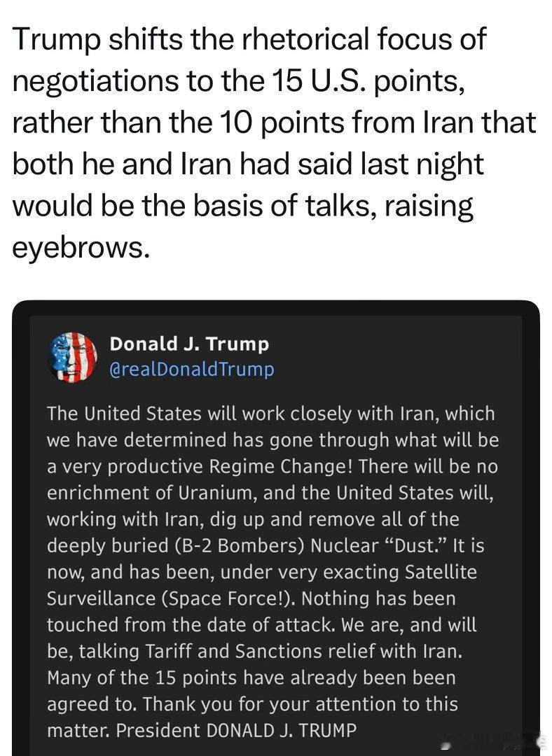Click the Donald J. Trump display name
This screenshot has width=552, height=756.
(x=189, y=344)
